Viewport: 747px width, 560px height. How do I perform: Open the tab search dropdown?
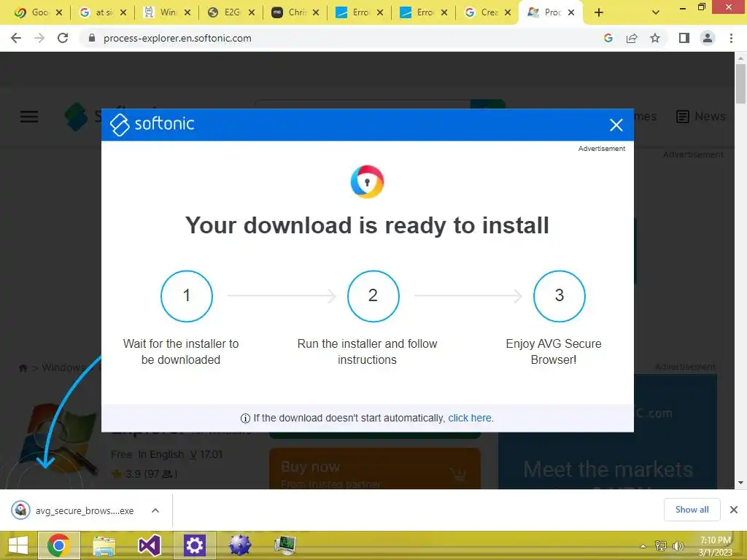(656, 13)
